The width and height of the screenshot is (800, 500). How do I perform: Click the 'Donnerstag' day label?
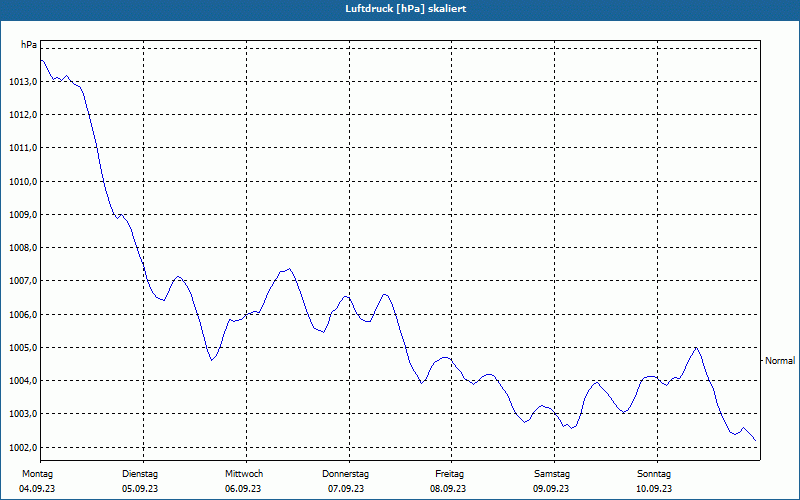(345, 474)
